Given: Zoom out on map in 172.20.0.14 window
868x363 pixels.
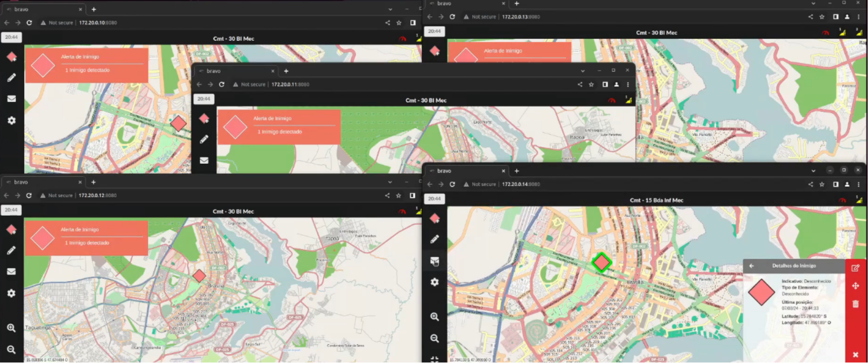Looking at the screenshot, I should 435,338.
